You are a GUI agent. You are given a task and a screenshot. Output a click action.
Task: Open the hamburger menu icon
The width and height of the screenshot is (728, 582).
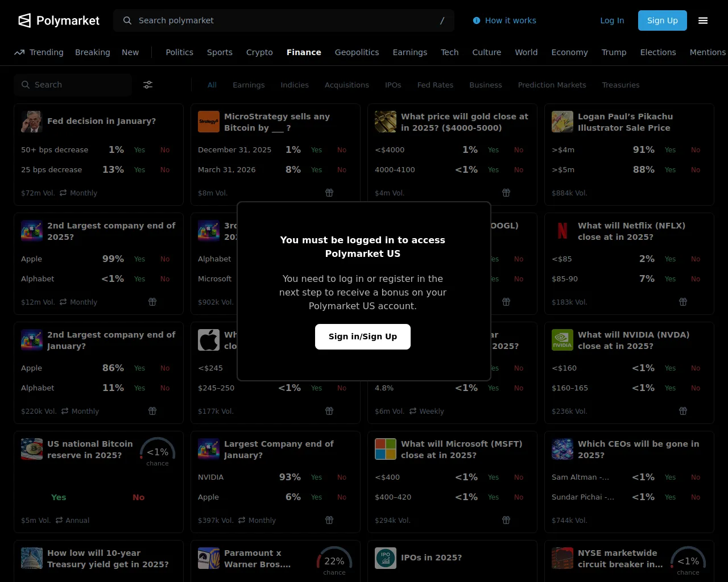pyautogui.click(x=703, y=20)
